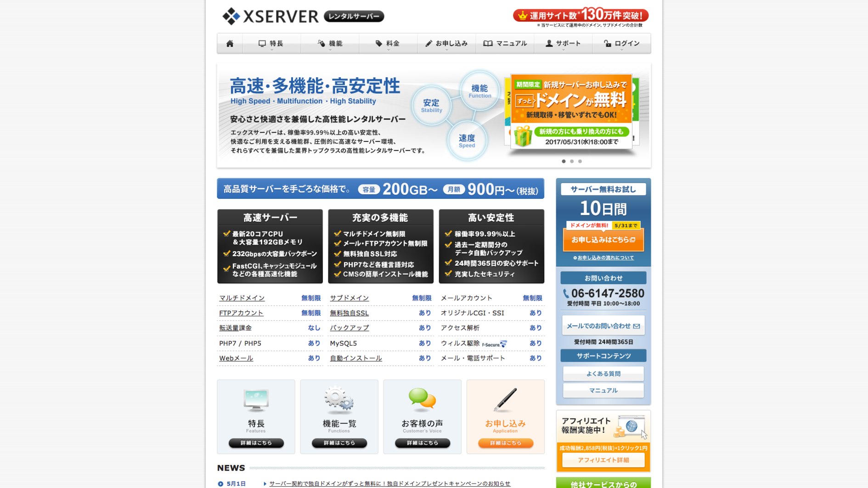
Task: Click the gears icon for 機能一覧
Action: [339, 399]
